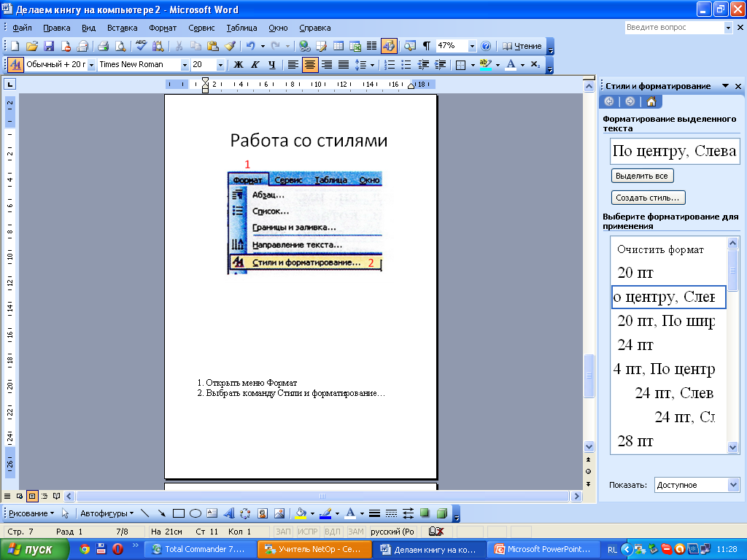Open Автофигуры dropdown menu
This screenshot has width=747, height=560.
pyautogui.click(x=107, y=513)
